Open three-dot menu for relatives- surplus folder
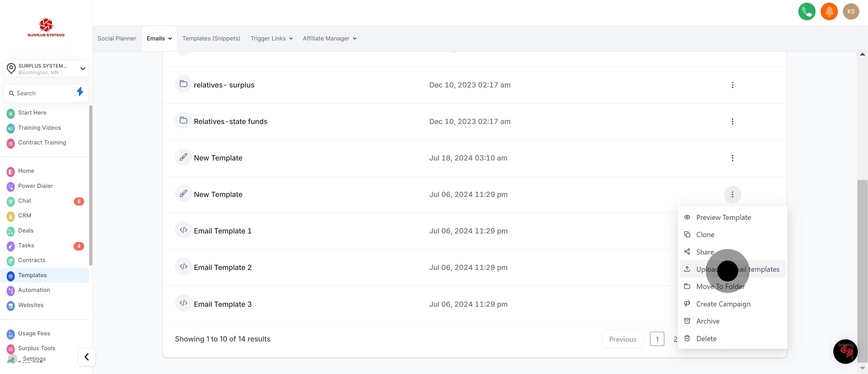 click(732, 85)
